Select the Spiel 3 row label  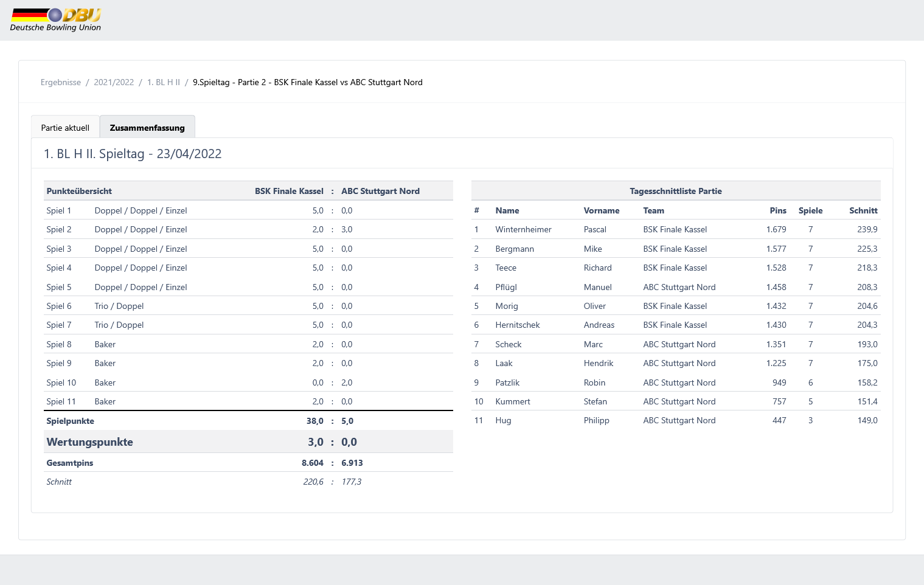pos(59,249)
